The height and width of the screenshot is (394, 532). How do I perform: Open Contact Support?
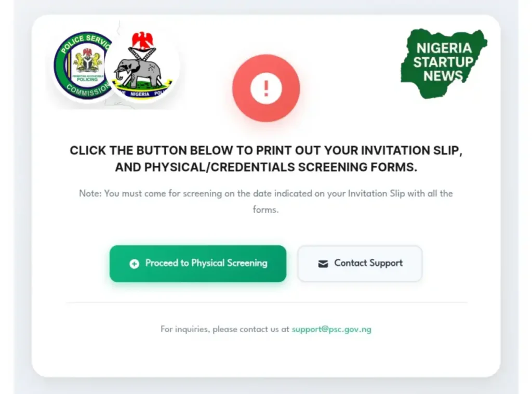[360, 264]
